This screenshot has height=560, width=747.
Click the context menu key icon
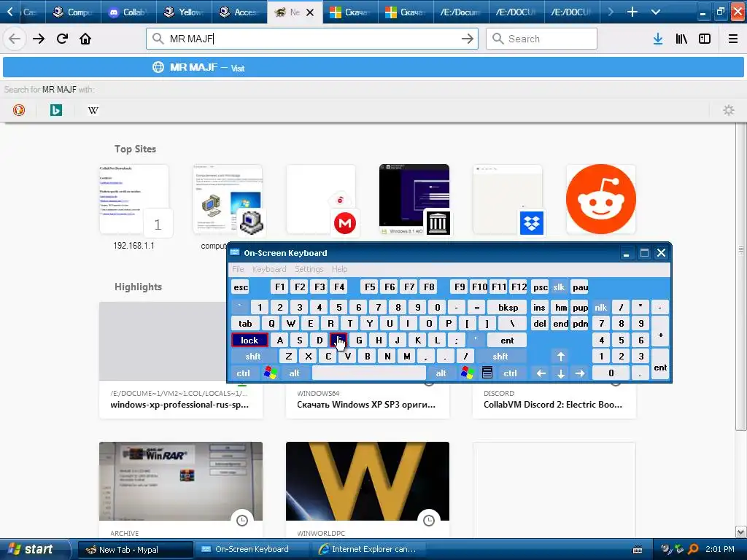click(487, 373)
